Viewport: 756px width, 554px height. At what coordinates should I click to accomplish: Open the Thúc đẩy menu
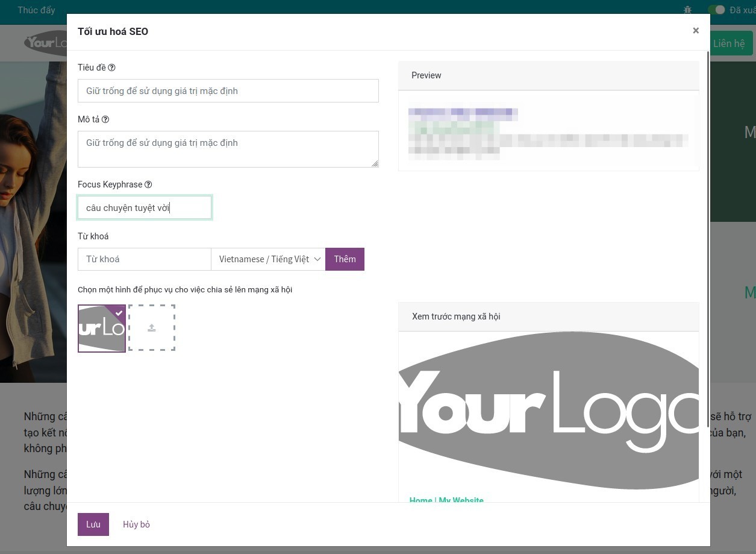tap(36, 10)
